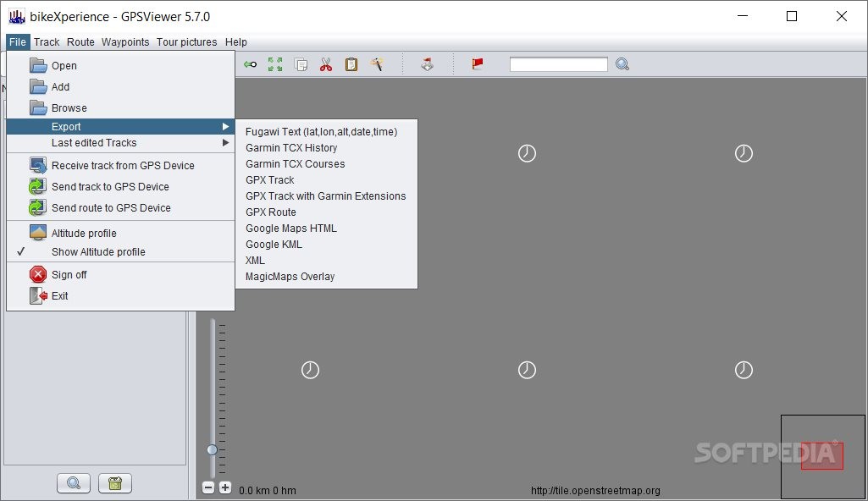Click the 0.0 km 0 hm status text

(268, 491)
